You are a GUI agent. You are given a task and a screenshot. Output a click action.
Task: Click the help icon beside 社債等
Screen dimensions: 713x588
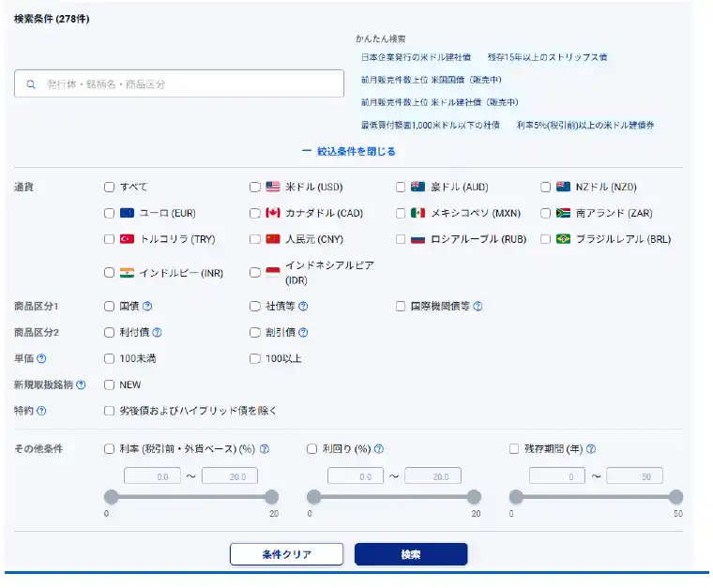[x=303, y=306]
